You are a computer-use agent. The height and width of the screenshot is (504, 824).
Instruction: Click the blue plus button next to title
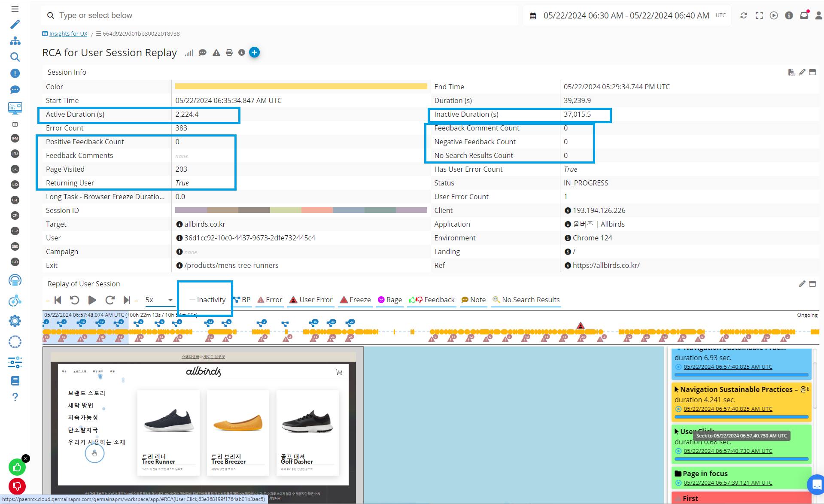tap(254, 52)
